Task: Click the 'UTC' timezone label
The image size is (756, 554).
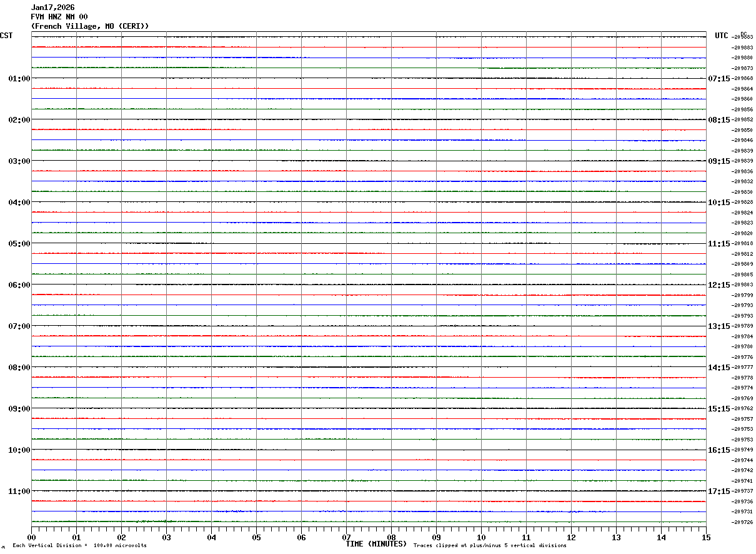Action: (x=722, y=36)
